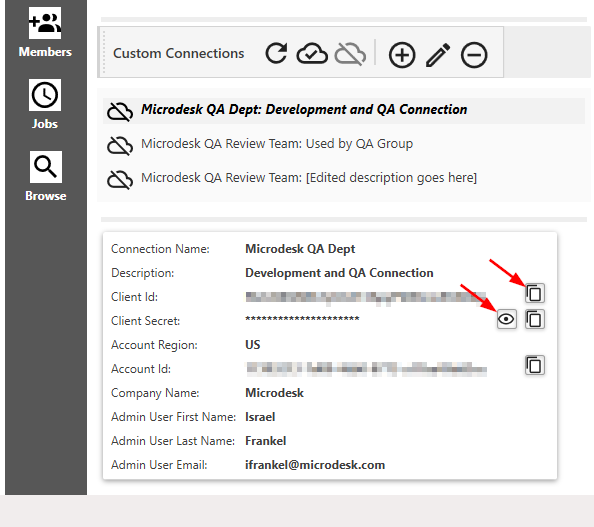This screenshot has height=527, width=594.
Task: Copy the Client Id value
Action: coord(535,293)
